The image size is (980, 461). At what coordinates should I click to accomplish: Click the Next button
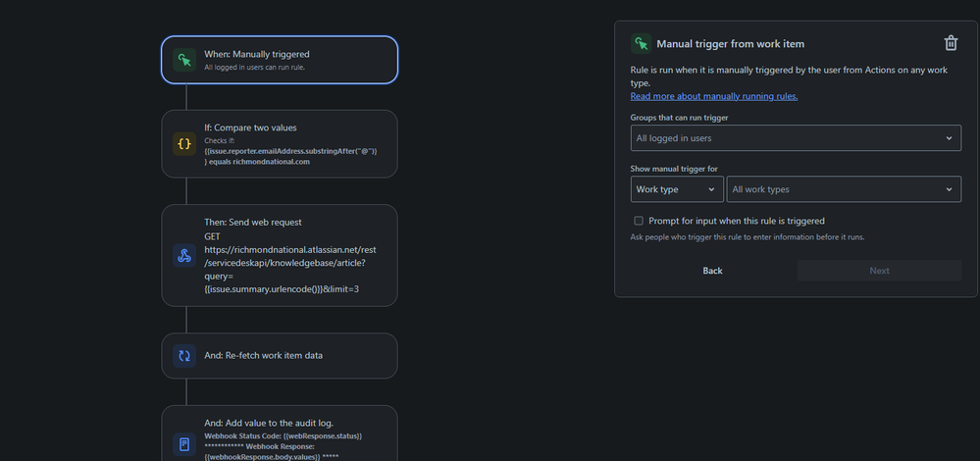[x=879, y=271]
